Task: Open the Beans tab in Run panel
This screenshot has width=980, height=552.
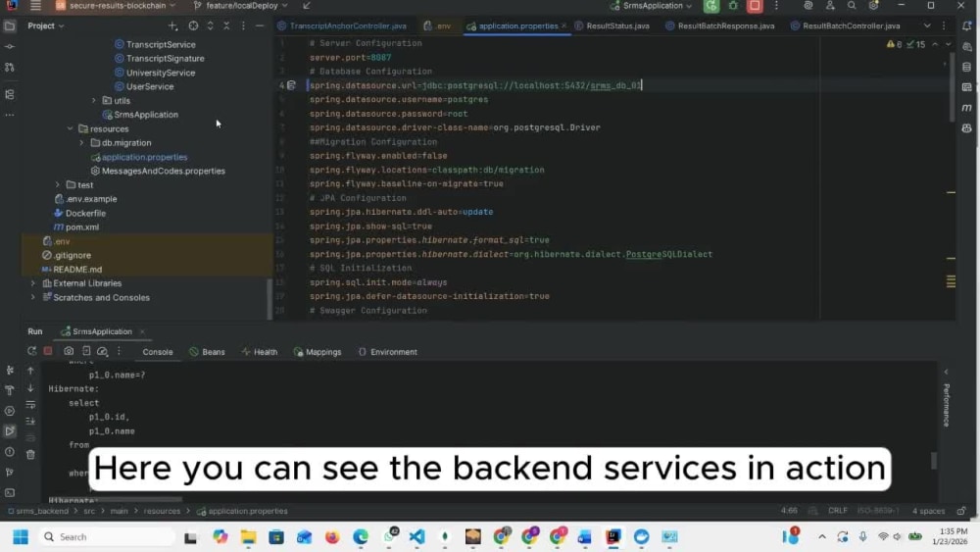Action: [x=207, y=352]
